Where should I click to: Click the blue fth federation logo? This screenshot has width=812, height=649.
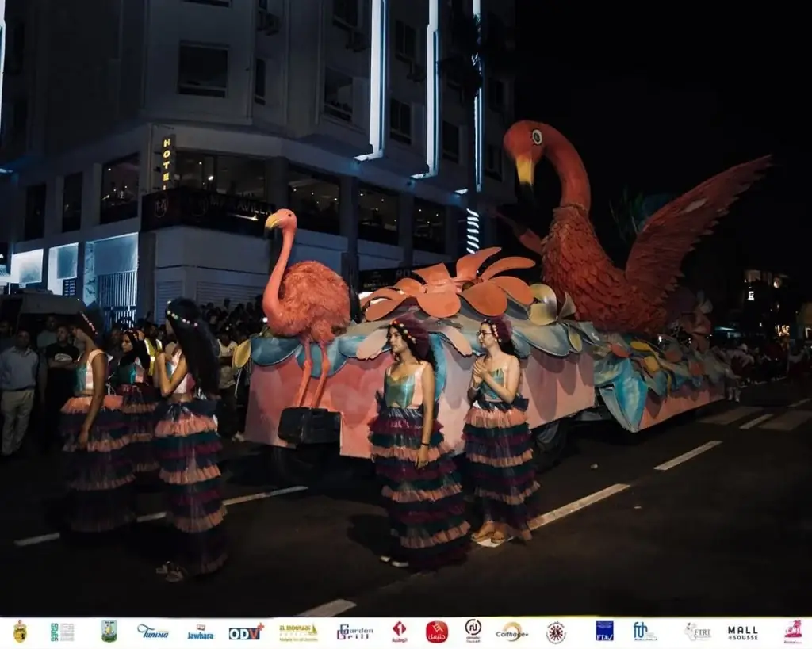645,632
